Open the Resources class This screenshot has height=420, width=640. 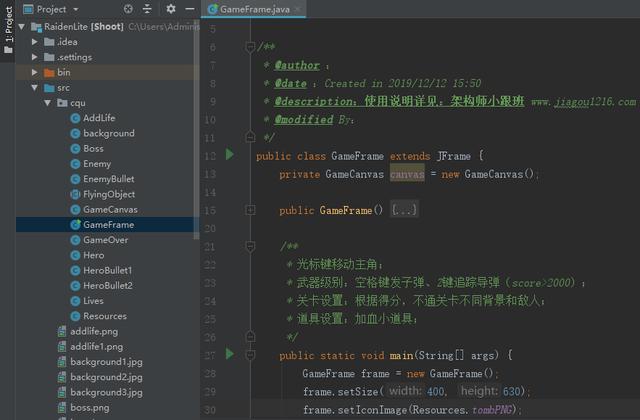105,316
